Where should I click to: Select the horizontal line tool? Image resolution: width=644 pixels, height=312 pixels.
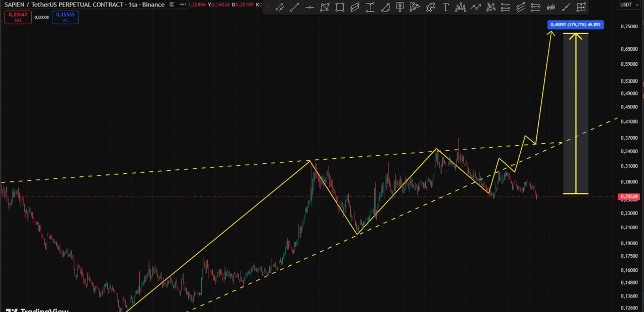tap(310, 7)
